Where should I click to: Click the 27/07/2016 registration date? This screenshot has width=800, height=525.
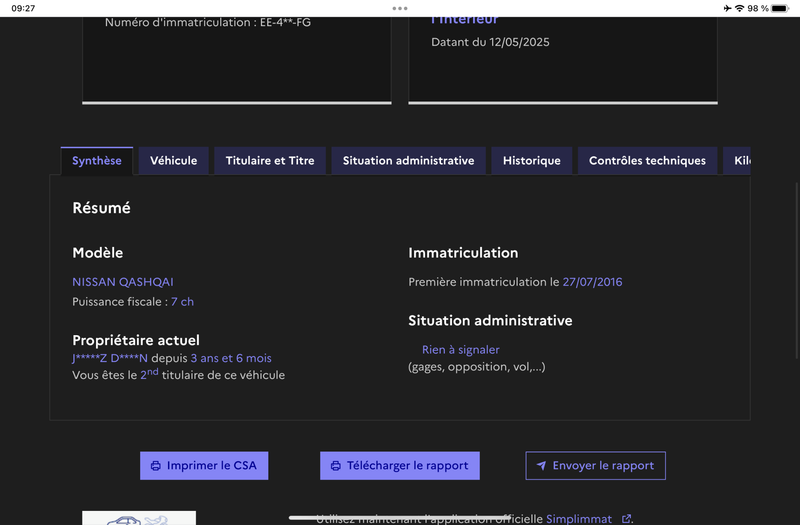592,282
